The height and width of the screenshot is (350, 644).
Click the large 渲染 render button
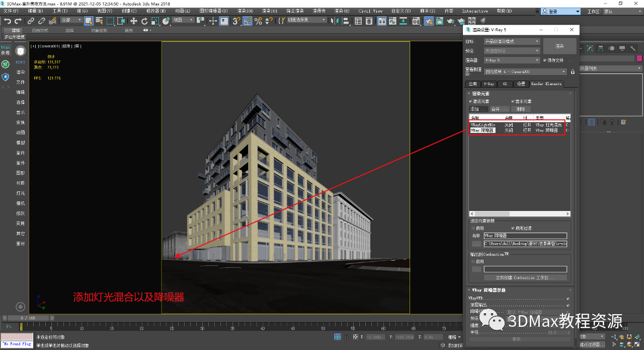pyautogui.click(x=559, y=46)
